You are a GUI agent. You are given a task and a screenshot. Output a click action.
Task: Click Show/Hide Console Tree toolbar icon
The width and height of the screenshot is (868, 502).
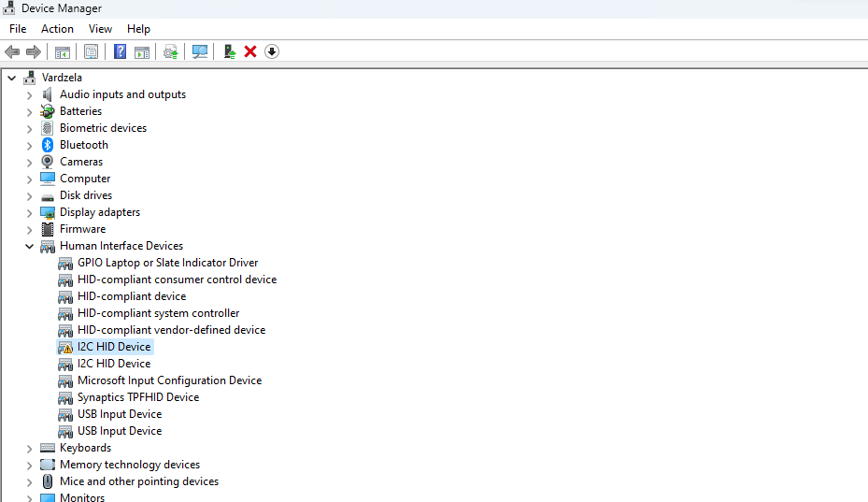(x=62, y=52)
